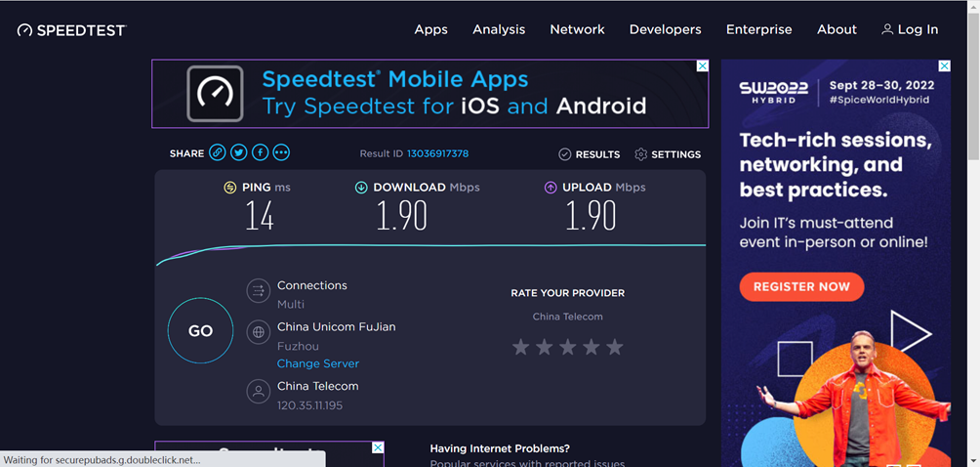
Task: Click RATE YOUR PROVIDER heading
Action: [567, 293]
